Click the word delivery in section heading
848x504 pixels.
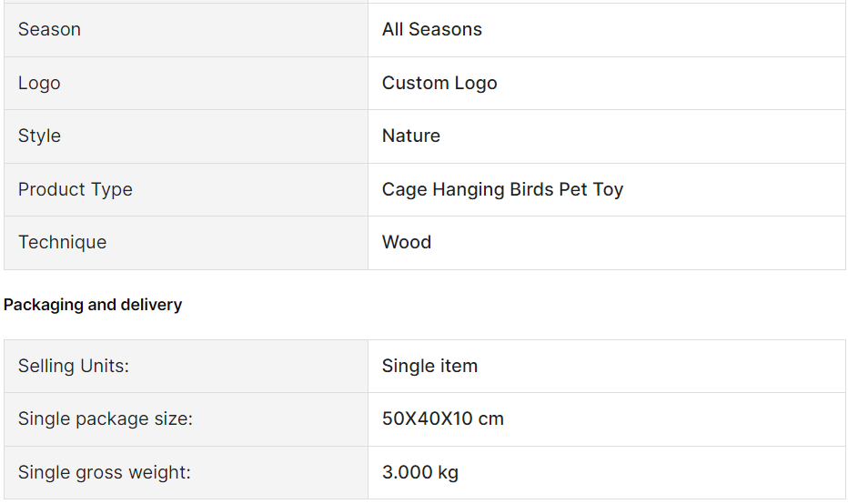(151, 305)
